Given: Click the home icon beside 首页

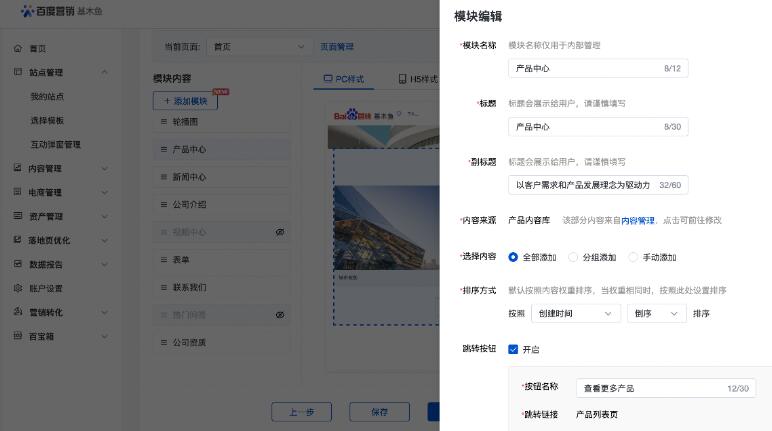Looking at the screenshot, I should click(x=18, y=48).
